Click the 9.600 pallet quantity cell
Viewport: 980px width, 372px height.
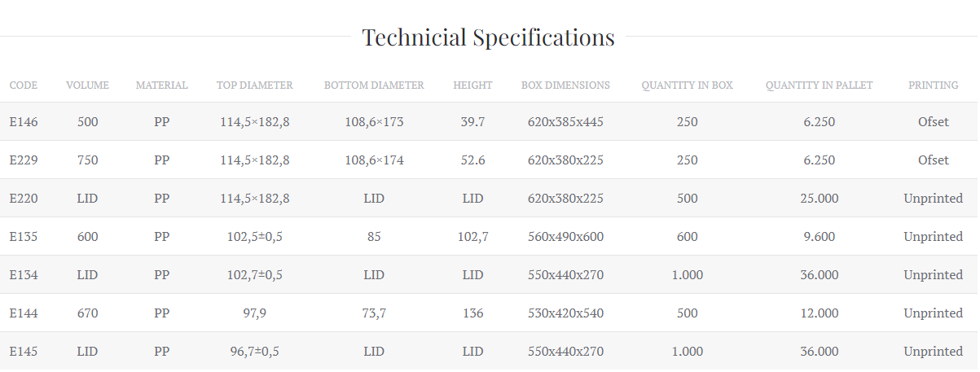click(x=819, y=237)
